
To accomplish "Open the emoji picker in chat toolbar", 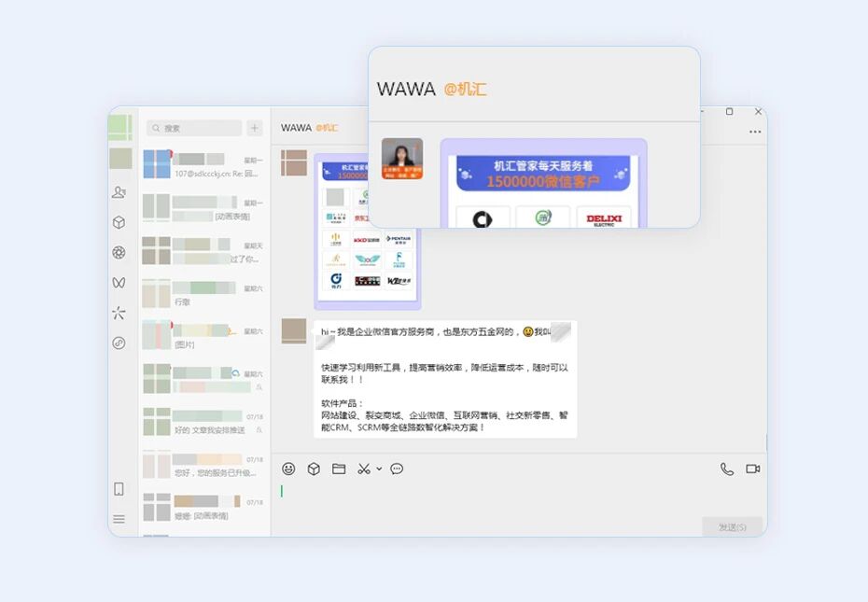I will coord(288,469).
